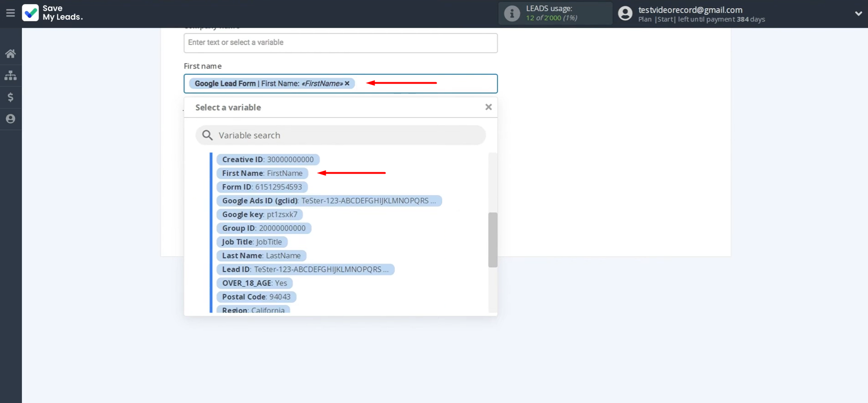
Task: Select the Google key variable
Action: point(259,214)
